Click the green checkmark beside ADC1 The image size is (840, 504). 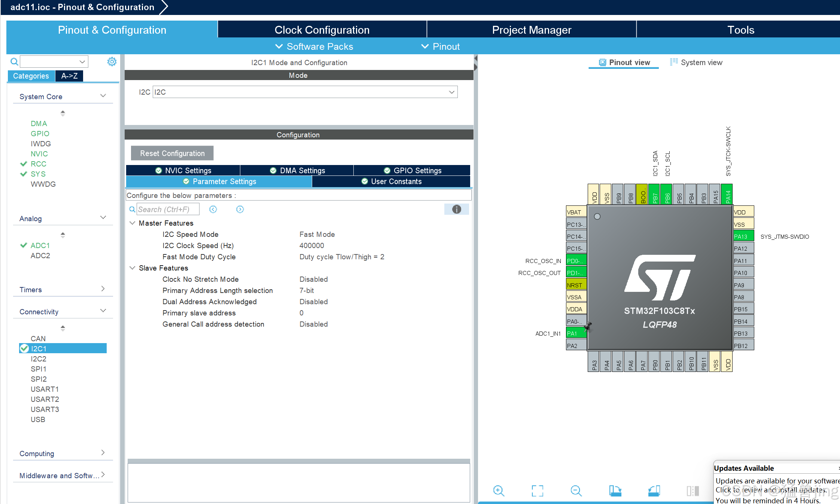tap(23, 245)
